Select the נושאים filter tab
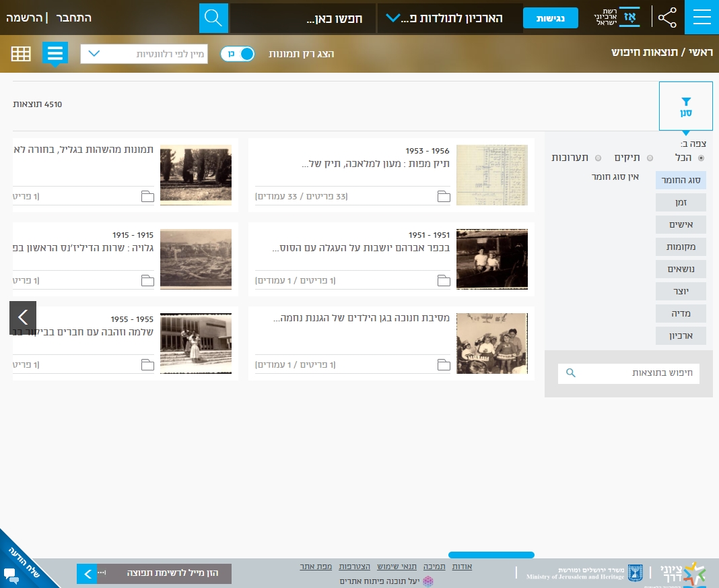The image size is (719, 588). (x=681, y=269)
